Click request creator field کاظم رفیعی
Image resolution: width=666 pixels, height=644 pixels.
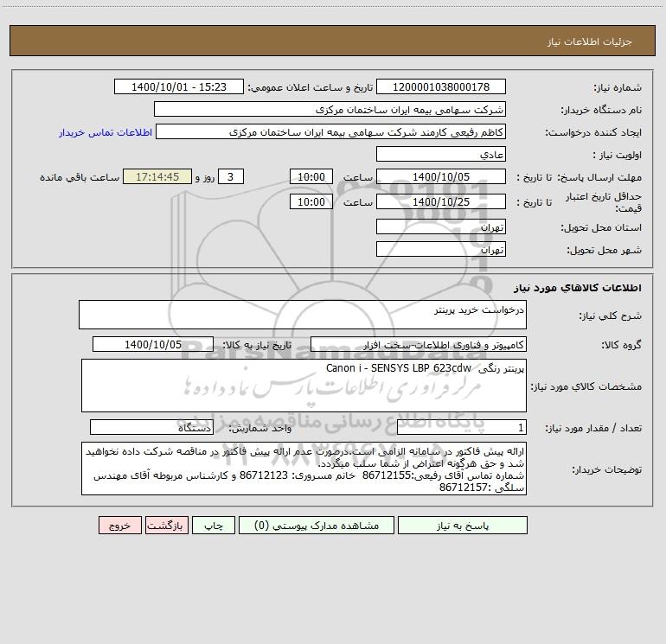(330, 131)
